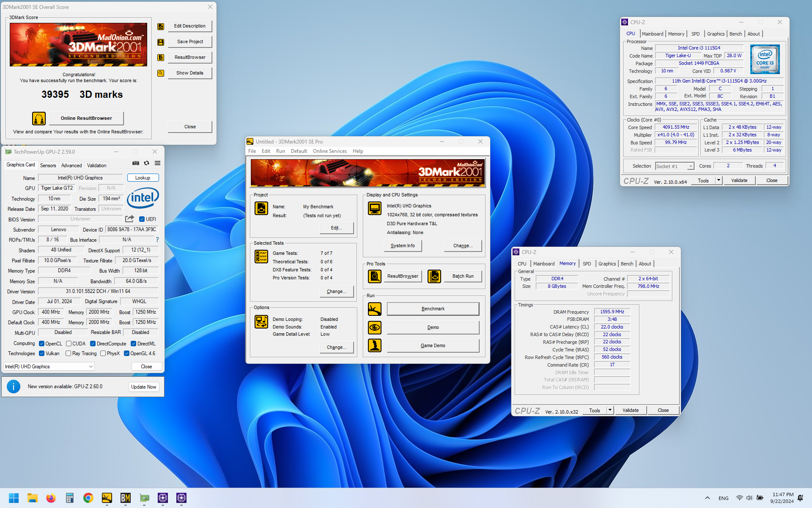812x508 pixels.
Task: Open Advanced tab in GPU-Z
Action: click(71, 166)
